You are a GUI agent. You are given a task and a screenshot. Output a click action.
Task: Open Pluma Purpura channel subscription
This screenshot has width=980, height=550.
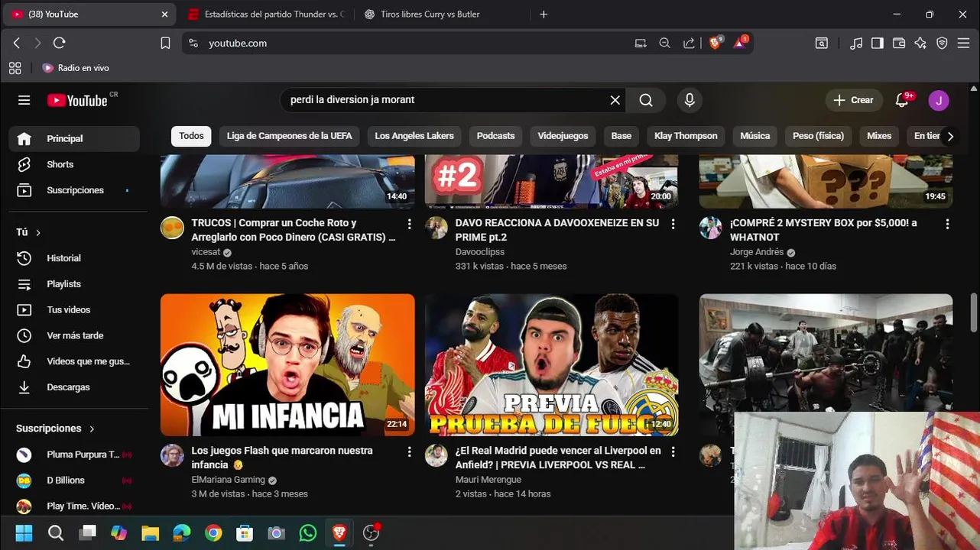(x=74, y=455)
